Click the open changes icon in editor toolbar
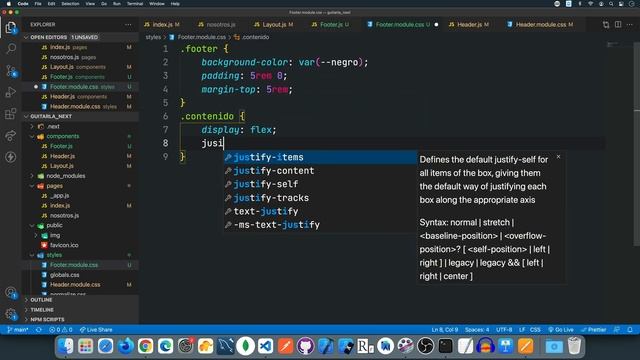640x360 pixels. coord(606,24)
